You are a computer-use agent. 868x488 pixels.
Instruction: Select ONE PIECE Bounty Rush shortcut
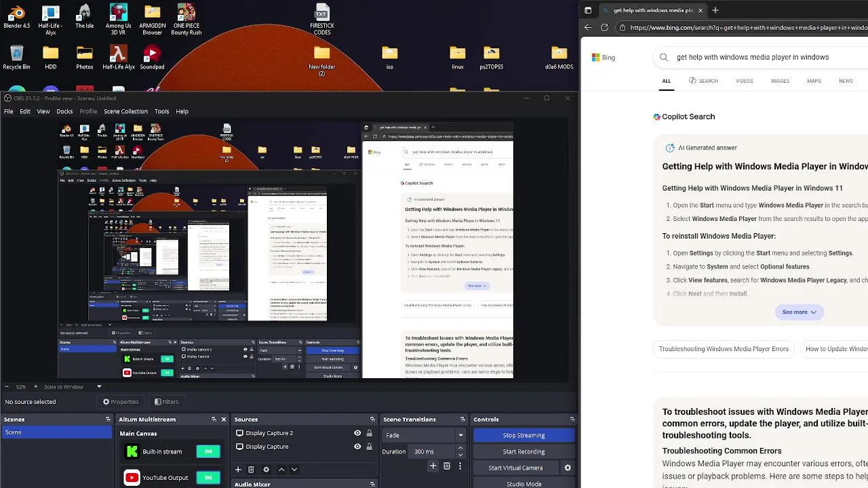pyautogui.click(x=186, y=20)
